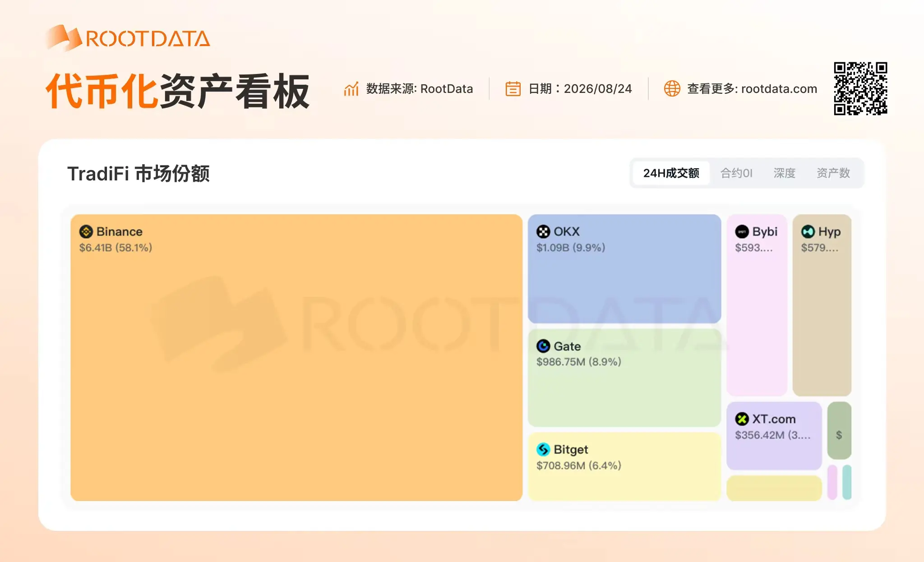The width and height of the screenshot is (924, 562).
Task: Select the thin teal treemap sliver
Action: (x=847, y=482)
